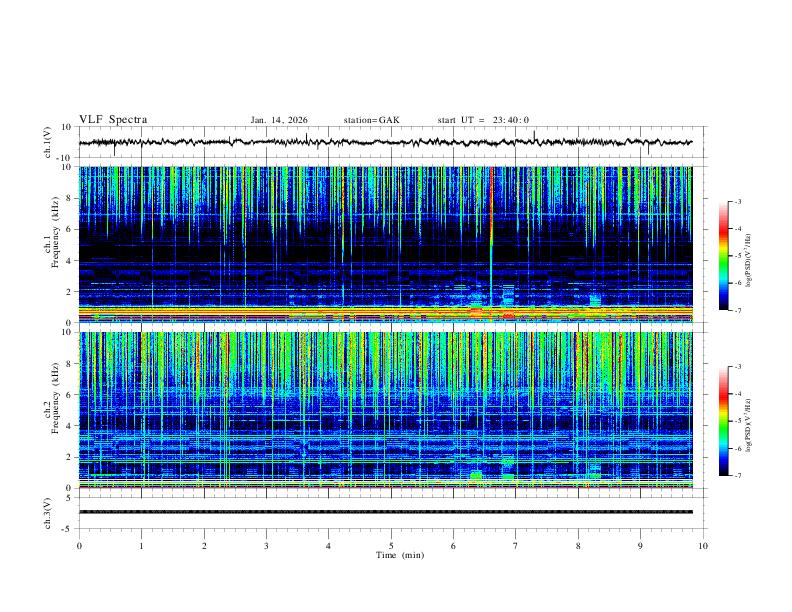Click the ch.1 "Frequency (kHz)" axis label
The image size is (792, 612).
pyautogui.click(x=55, y=232)
